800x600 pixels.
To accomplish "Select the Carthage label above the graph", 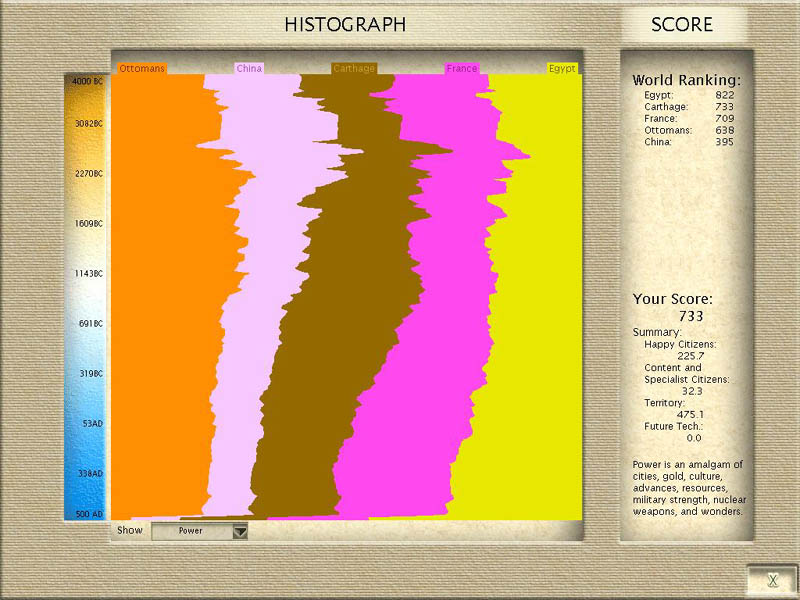I will [x=354, y=69].
